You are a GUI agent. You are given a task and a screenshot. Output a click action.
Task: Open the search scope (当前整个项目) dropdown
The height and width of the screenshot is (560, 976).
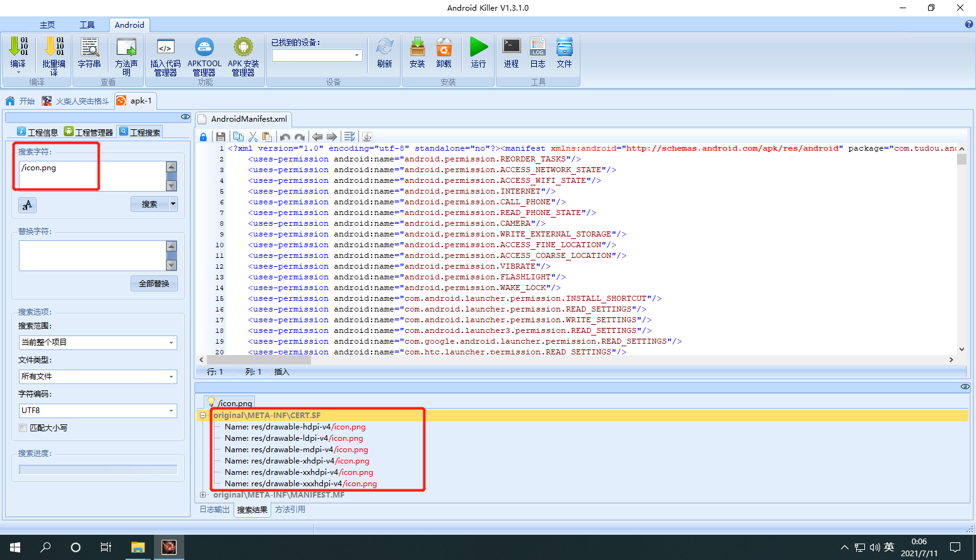click(x=98, y=342)
